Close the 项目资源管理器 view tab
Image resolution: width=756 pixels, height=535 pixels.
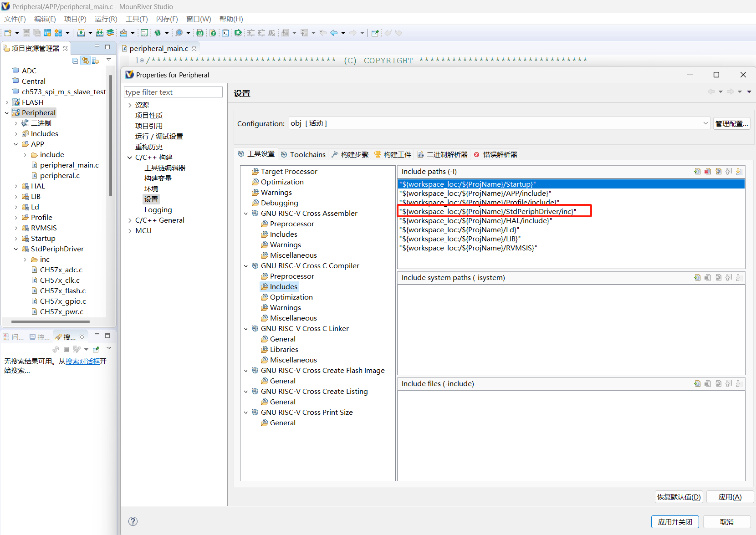coord(65,48)
